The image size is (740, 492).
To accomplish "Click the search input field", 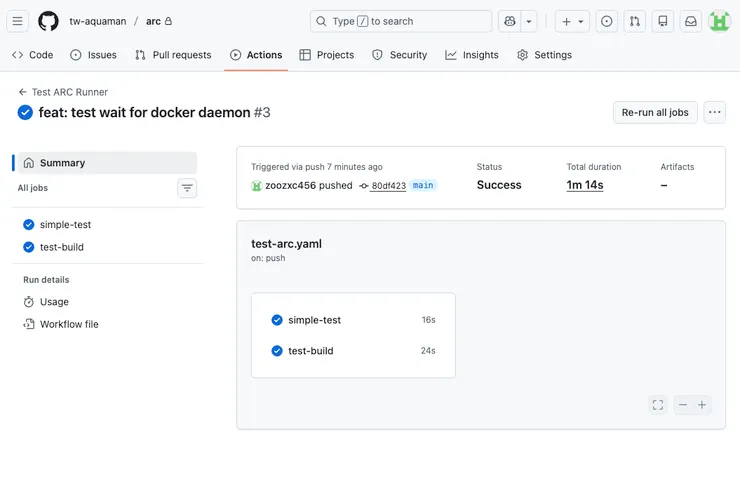I will point(400,21).
